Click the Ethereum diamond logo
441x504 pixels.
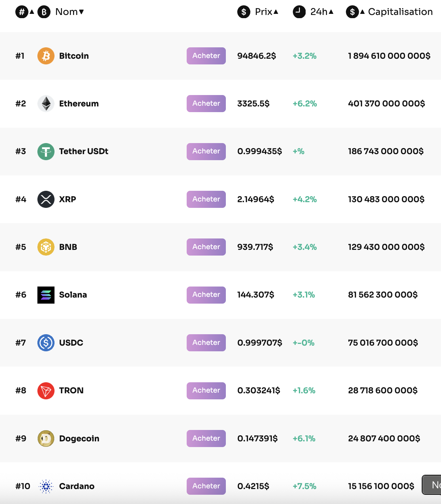tap(46, 104)
